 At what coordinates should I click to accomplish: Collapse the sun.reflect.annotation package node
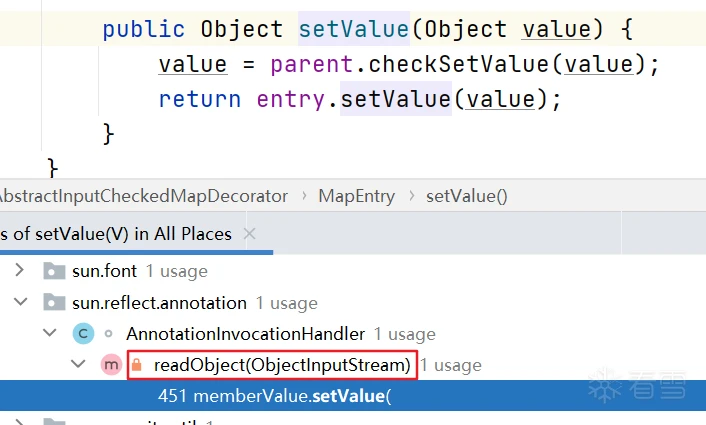point(18,303)
